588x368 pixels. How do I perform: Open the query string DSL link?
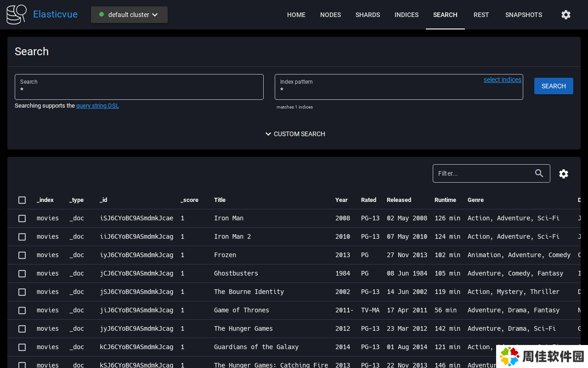pyautogui.click(x=97, y=106)
